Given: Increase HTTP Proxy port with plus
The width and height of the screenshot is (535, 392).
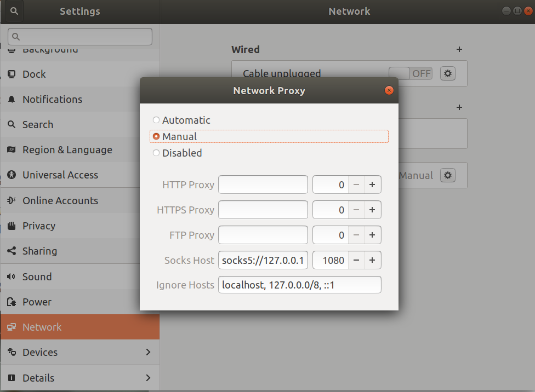Looking at the screenshot, I should (372, 185).
